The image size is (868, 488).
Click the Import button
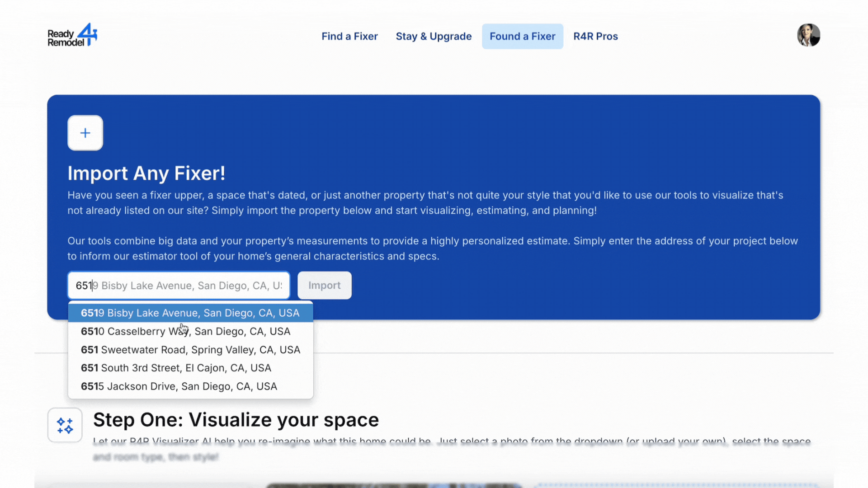point(324,285)
